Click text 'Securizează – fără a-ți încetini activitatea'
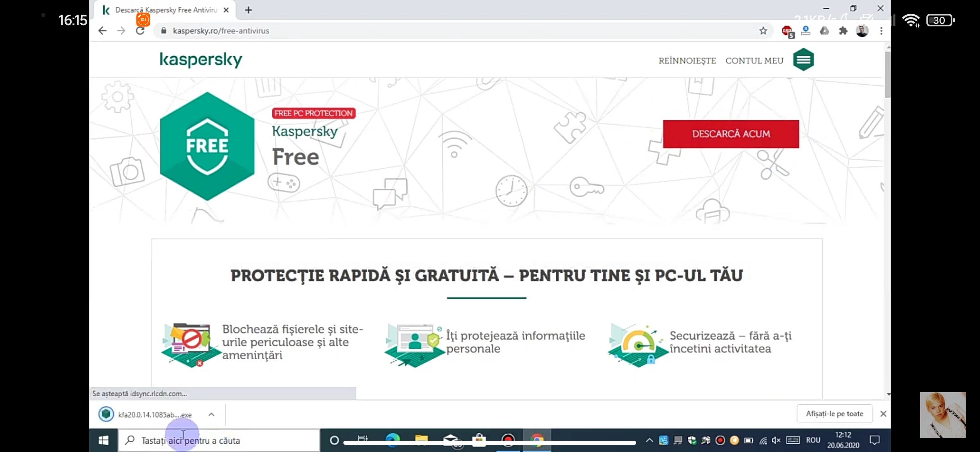 [x=730, y=342]
